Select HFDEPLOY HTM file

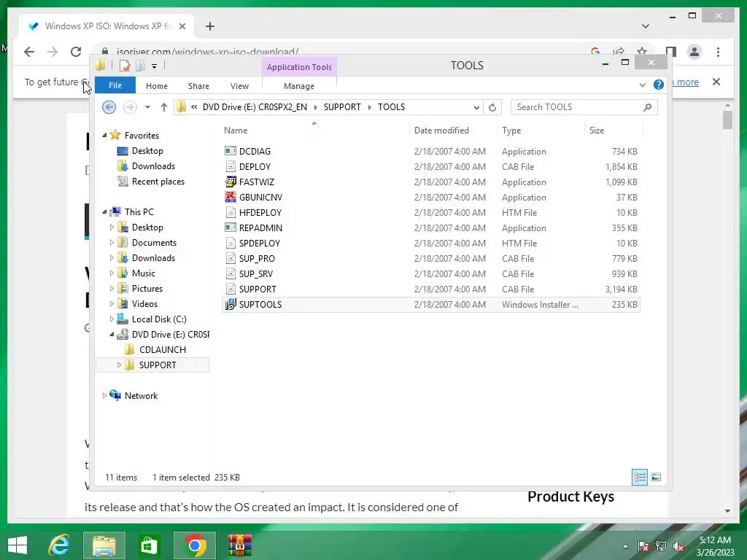point(430,212)
